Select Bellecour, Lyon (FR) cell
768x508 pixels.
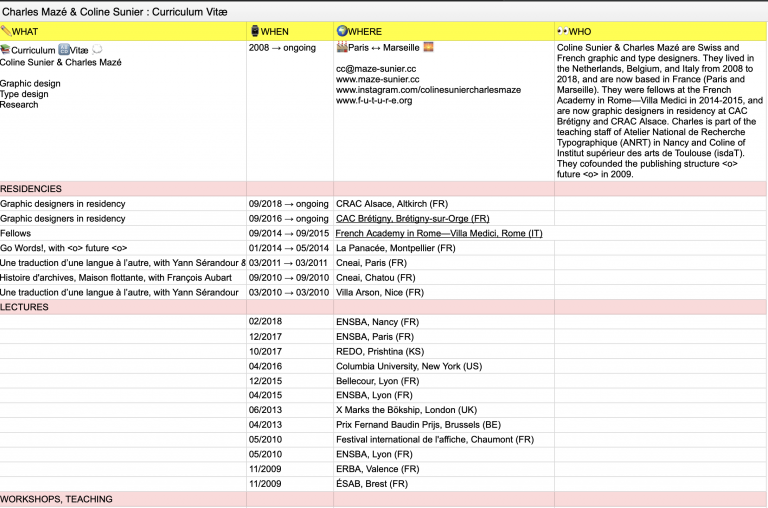point(444,381)
